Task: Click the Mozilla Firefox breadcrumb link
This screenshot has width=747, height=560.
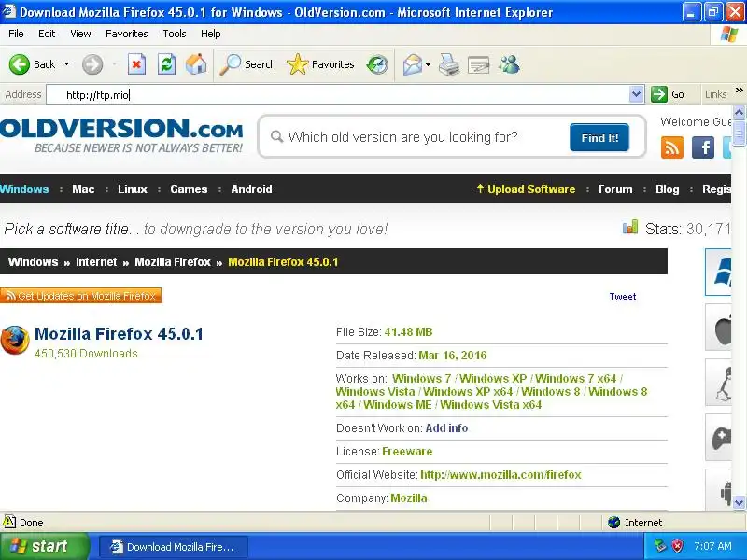Action: (173, 262)
